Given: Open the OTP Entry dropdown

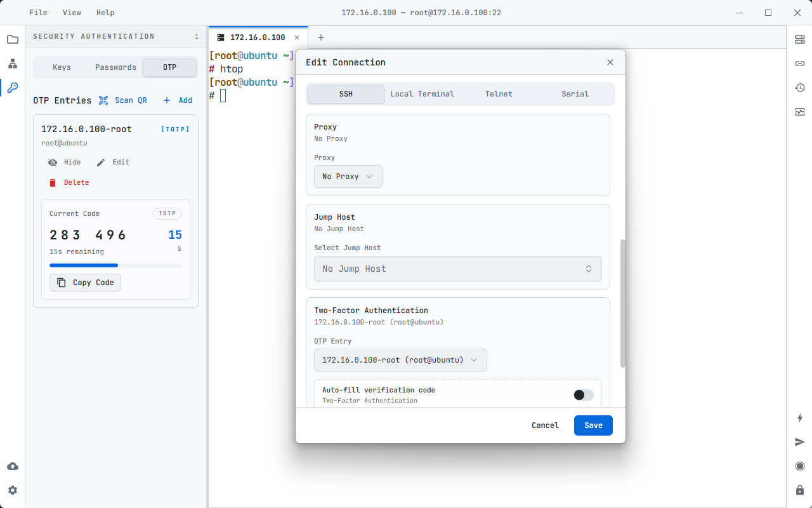Looking at the screenshot, I should click(400, 360).
